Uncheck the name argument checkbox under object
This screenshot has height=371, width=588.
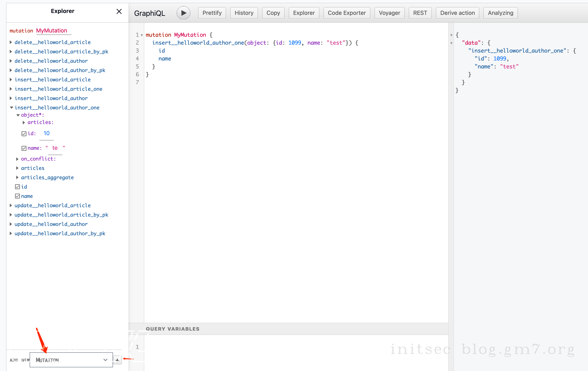coord(24,148)
